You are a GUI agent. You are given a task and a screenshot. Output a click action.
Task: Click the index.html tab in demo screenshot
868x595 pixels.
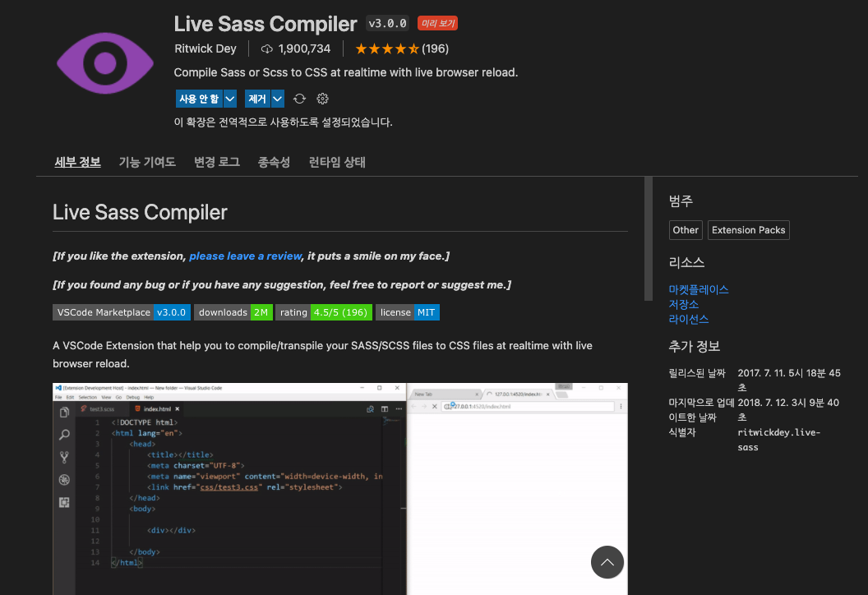(x=157, y=409)
